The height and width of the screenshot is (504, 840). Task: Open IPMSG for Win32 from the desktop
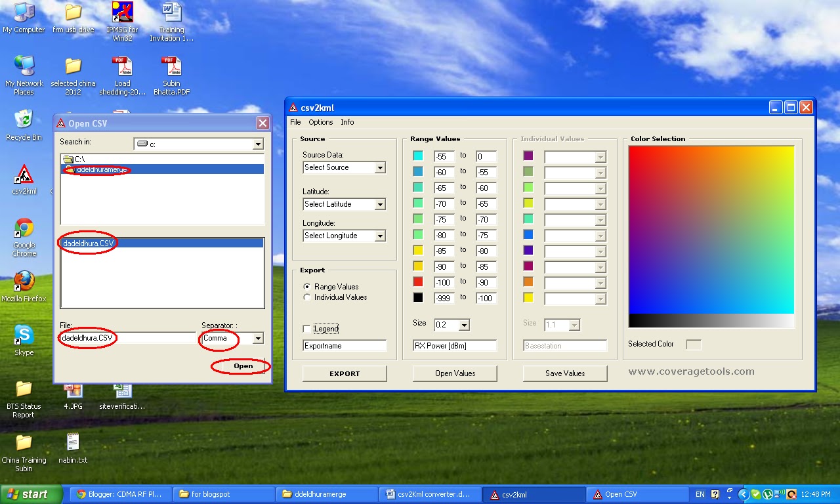point(121,12)
